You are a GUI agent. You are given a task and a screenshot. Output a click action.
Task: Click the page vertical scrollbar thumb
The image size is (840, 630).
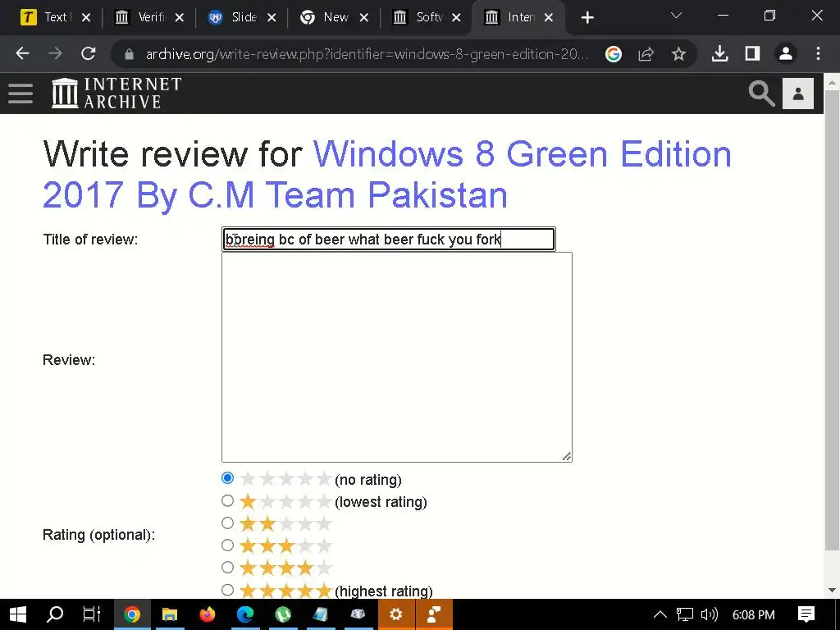pos(832,321)
